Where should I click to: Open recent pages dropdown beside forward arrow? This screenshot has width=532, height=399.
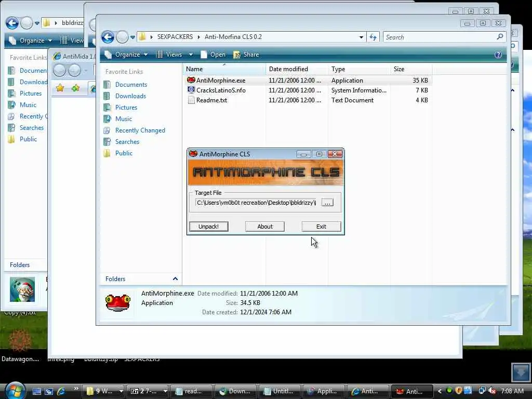click(x=132, y=37)
